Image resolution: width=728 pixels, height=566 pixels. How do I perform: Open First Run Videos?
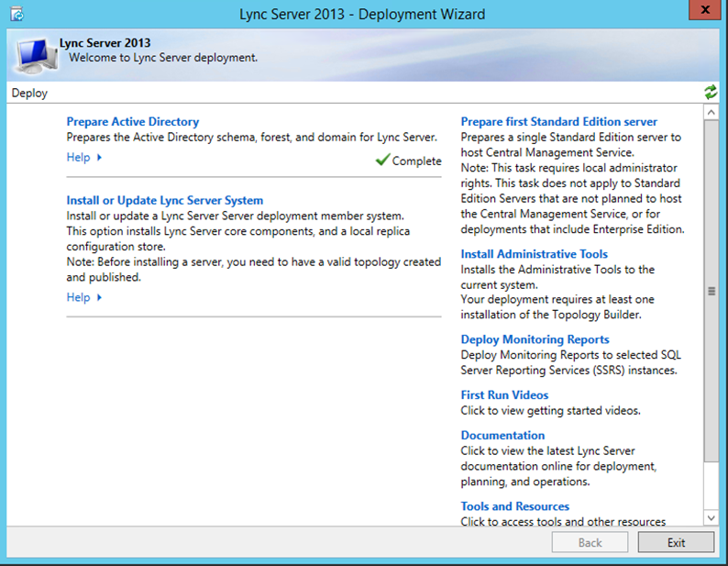504,395
